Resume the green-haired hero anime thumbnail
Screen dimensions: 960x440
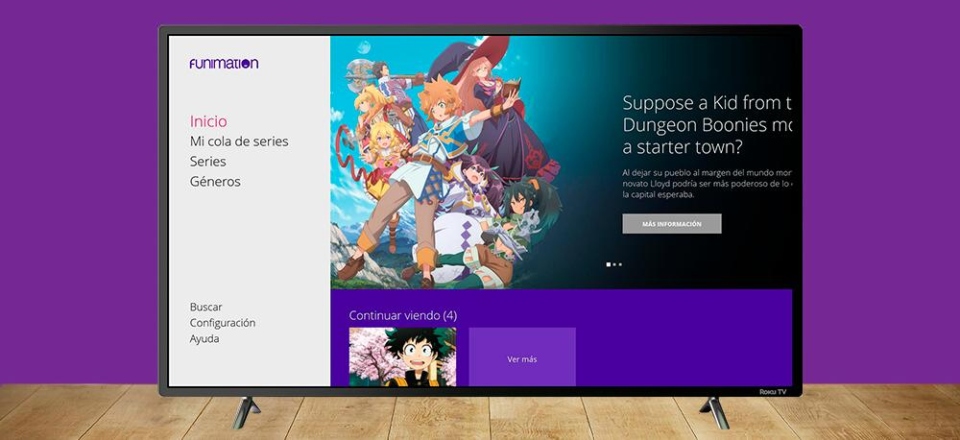point(402,357)
